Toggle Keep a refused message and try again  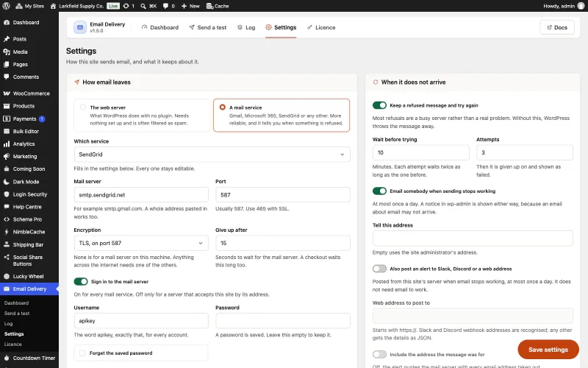pyautogui.click(x=379, y=105)
